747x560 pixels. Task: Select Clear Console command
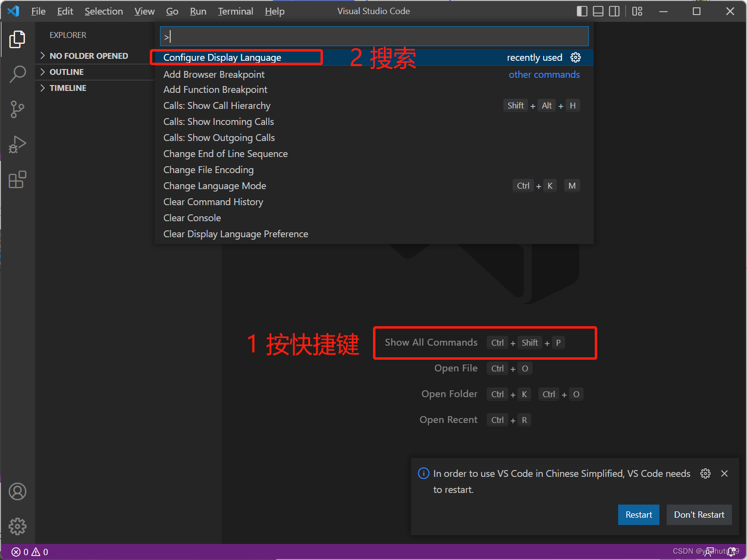point(374,218)
